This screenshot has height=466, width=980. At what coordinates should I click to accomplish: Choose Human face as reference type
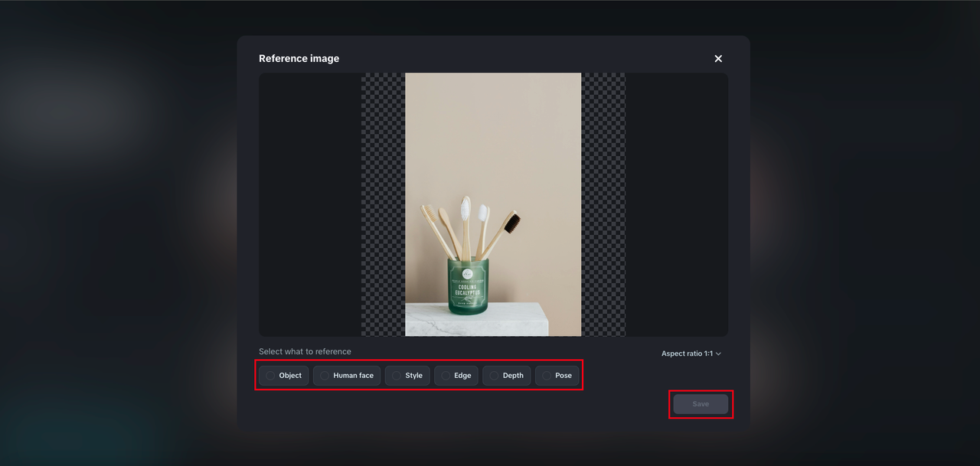coord(347,376)
